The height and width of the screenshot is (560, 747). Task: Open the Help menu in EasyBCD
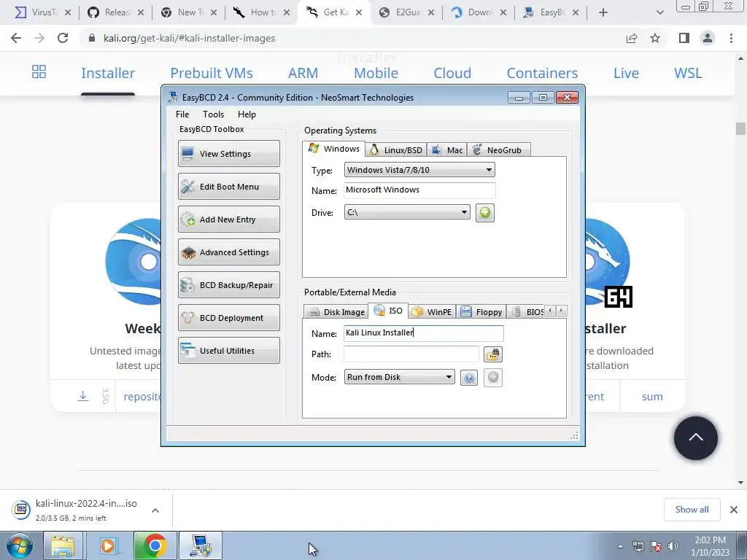click(x=247, y=114)
